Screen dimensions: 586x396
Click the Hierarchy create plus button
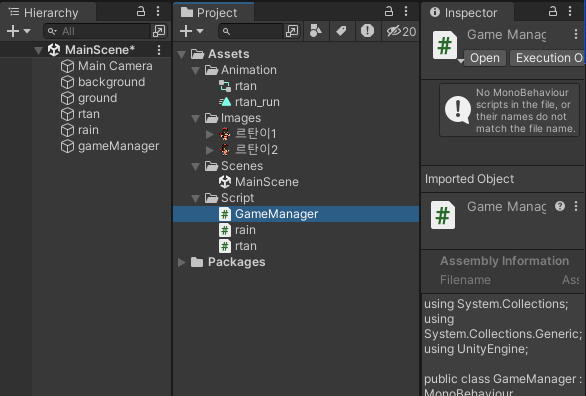(13, 31)
